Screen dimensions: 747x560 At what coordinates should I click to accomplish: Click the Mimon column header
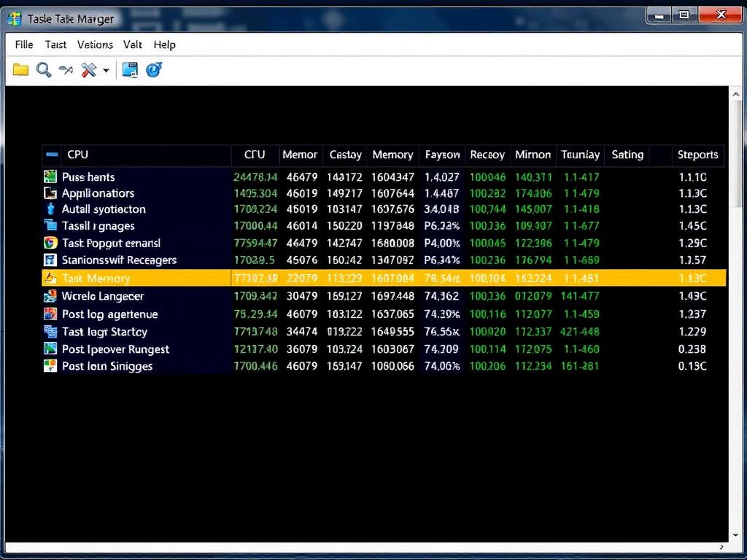coord(533,155)
